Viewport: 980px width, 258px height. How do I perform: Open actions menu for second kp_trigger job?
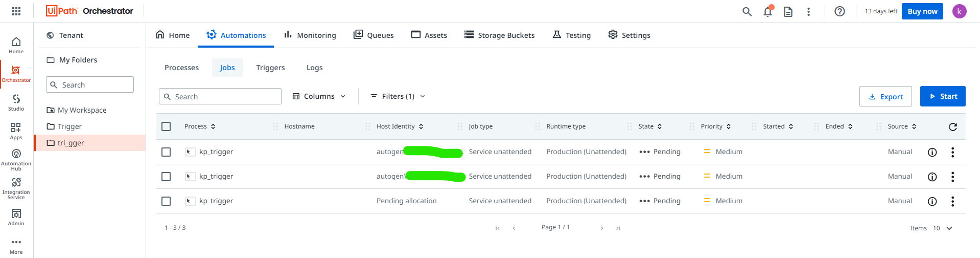click(x=952, y=177)
